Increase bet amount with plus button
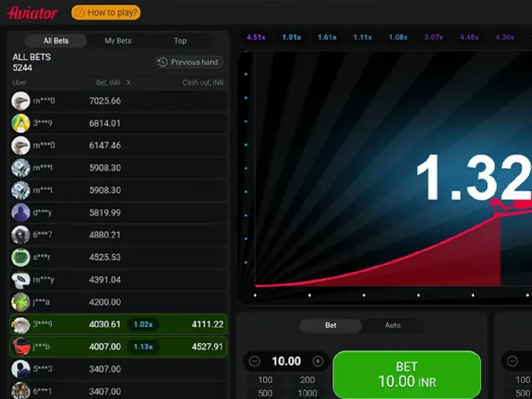 tap(318, 362)
